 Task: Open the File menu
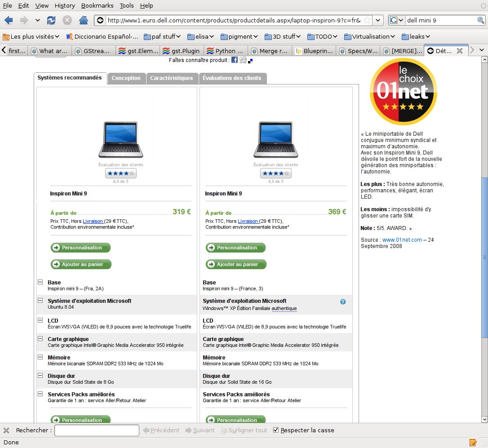pos(8,5)
